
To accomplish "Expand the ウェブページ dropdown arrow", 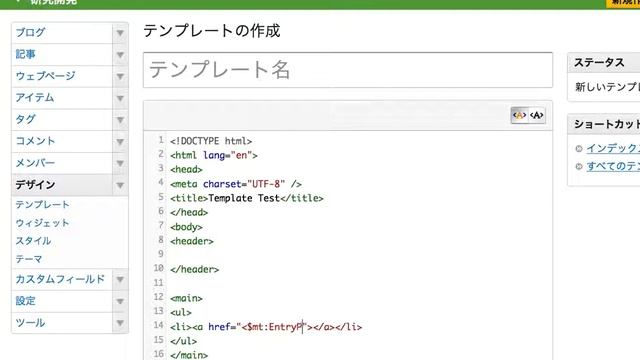I will [x=120, y=76].
